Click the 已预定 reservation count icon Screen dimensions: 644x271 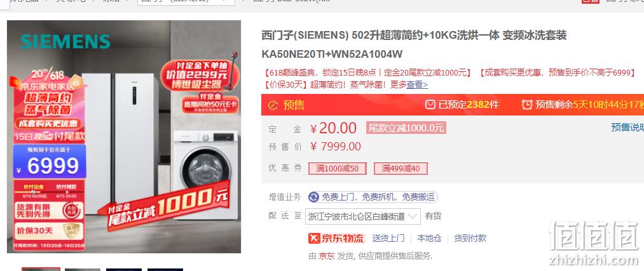pyautogui.click(x=430, y=105)
